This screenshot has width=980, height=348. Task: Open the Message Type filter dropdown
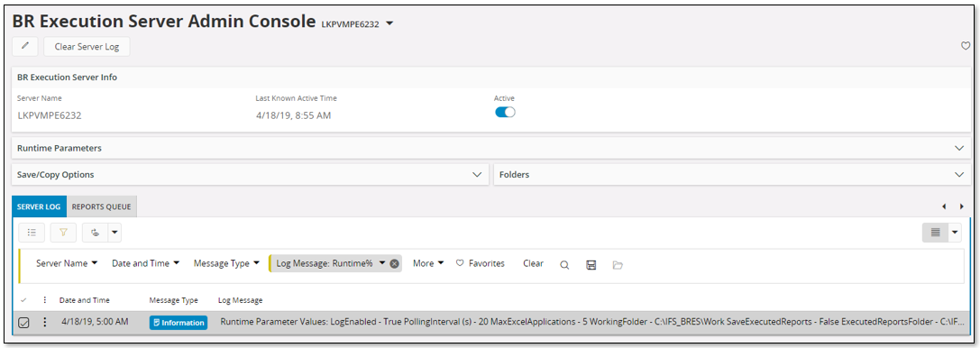[x=227, y=263]
